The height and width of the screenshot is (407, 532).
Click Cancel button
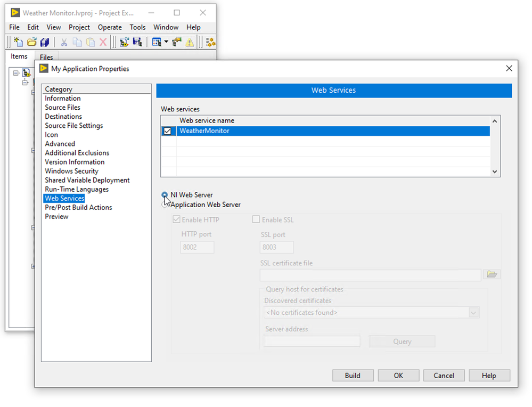point(444,376)
